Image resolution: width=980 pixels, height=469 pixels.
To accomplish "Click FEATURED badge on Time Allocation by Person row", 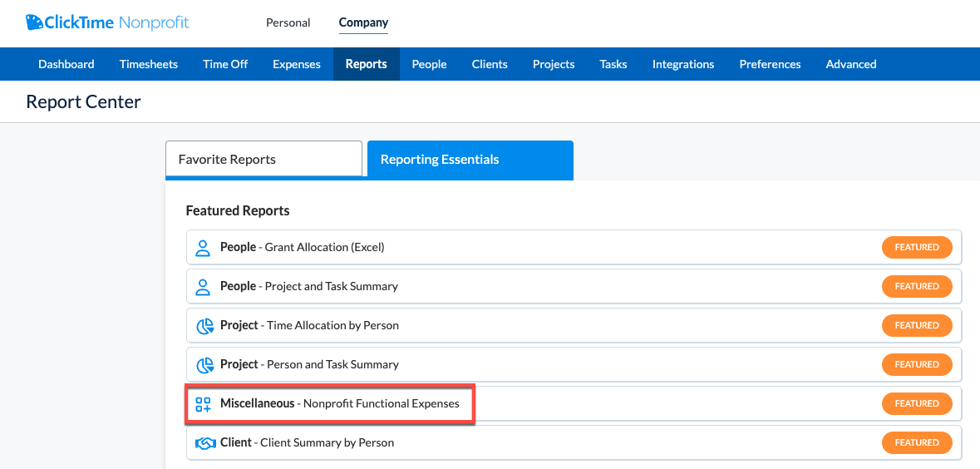I will (917, 326).
